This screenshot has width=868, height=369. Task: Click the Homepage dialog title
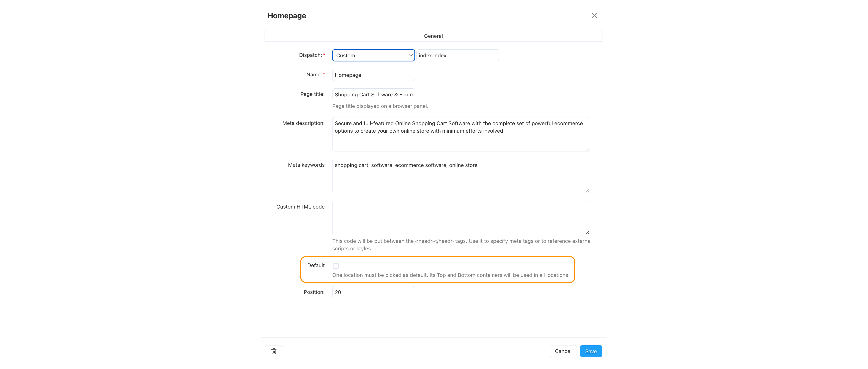287,16
